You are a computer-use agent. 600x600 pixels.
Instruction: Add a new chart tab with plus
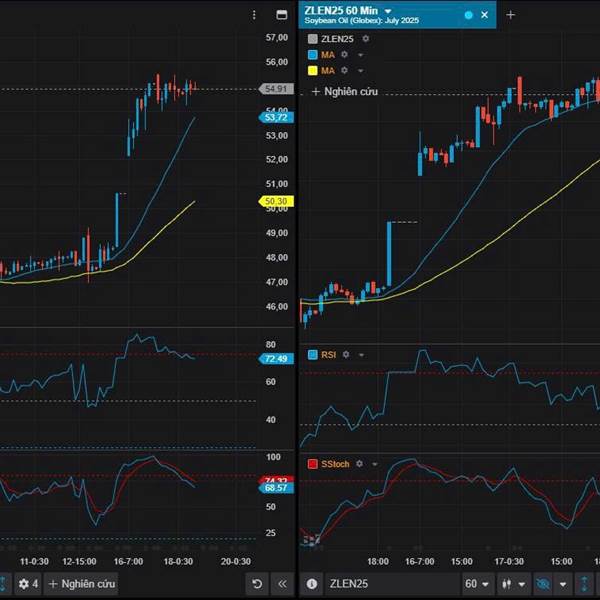click(510, 15)
